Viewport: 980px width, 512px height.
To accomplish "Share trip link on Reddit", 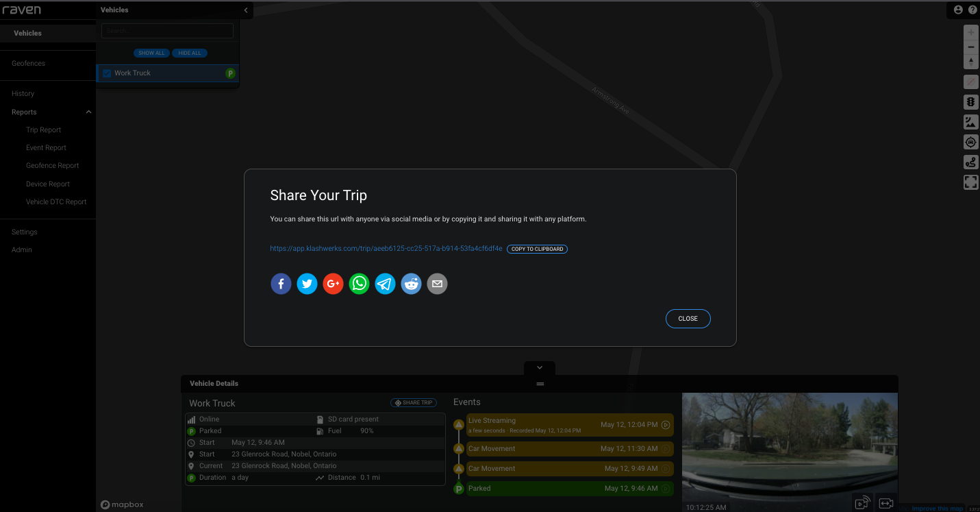I will click(x=411, y=284).
